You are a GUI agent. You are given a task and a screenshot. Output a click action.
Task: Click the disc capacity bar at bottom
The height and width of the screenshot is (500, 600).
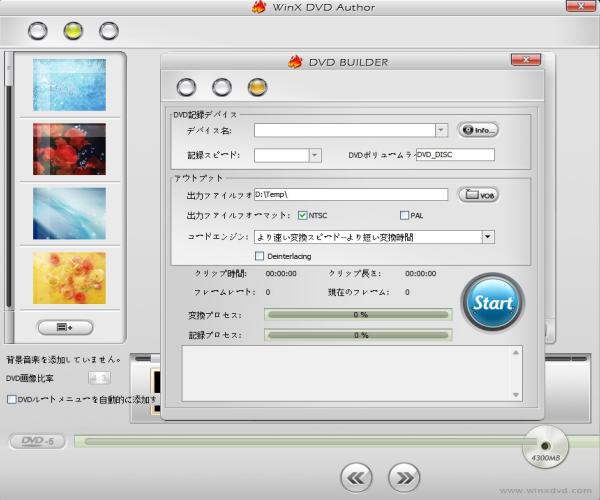pyautogui.click(x=306, y=441)
